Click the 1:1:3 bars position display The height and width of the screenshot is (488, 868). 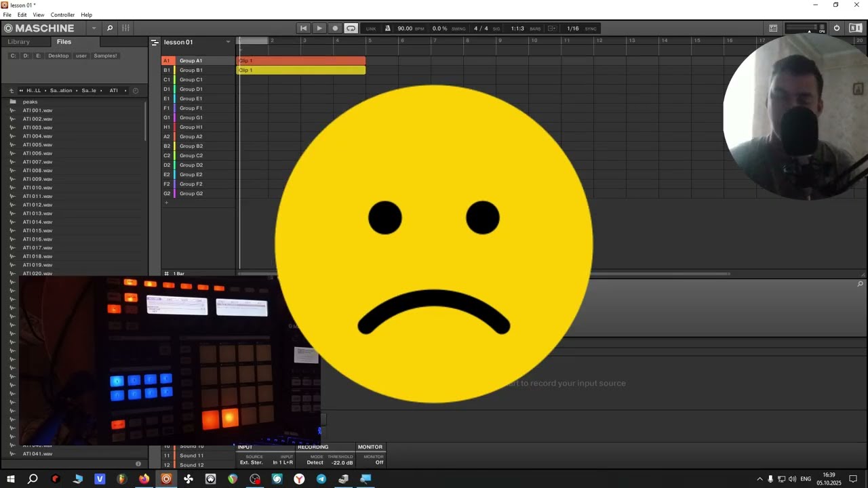pyautogui.click(x=517, y=28)
